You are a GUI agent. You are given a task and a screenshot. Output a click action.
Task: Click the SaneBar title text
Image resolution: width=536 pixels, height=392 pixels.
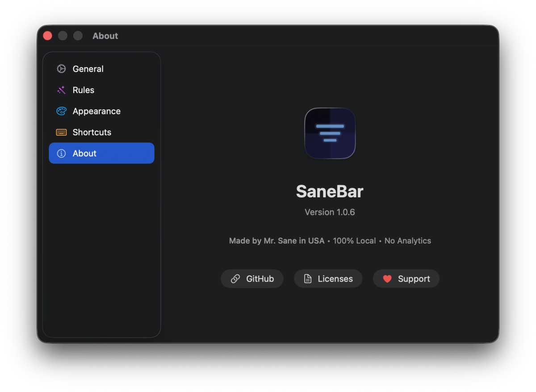click(330, 192)
